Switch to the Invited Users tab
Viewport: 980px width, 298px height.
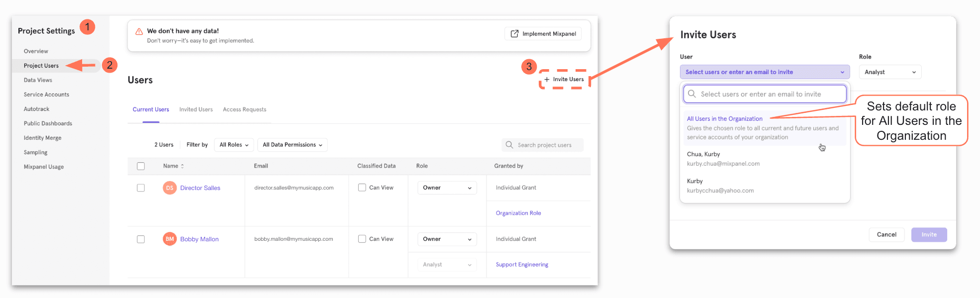tap(196, 109)
